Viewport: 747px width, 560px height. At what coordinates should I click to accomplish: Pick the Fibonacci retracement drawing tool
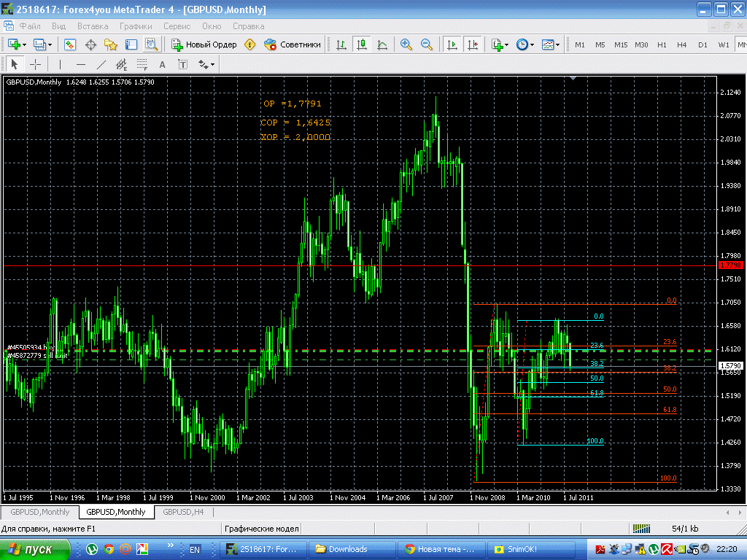pos(142,64)
